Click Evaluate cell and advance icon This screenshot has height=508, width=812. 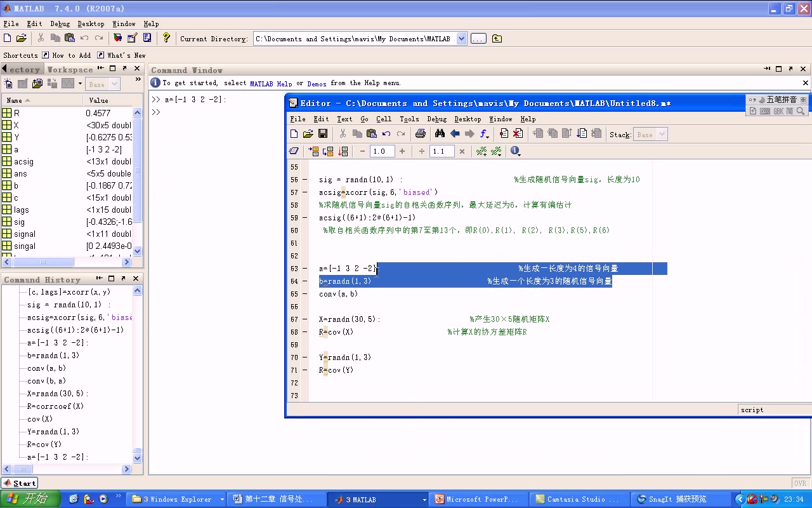[328, 151]
